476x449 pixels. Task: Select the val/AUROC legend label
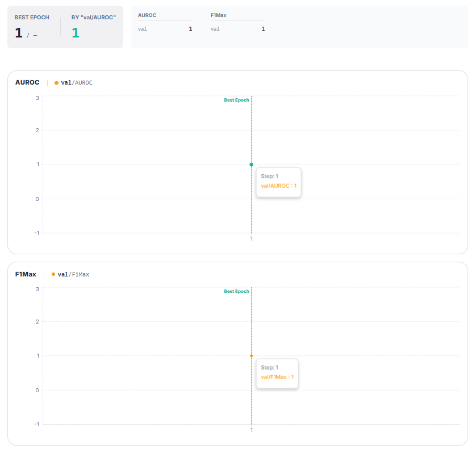pyautogui.click(x=77, y=82)
